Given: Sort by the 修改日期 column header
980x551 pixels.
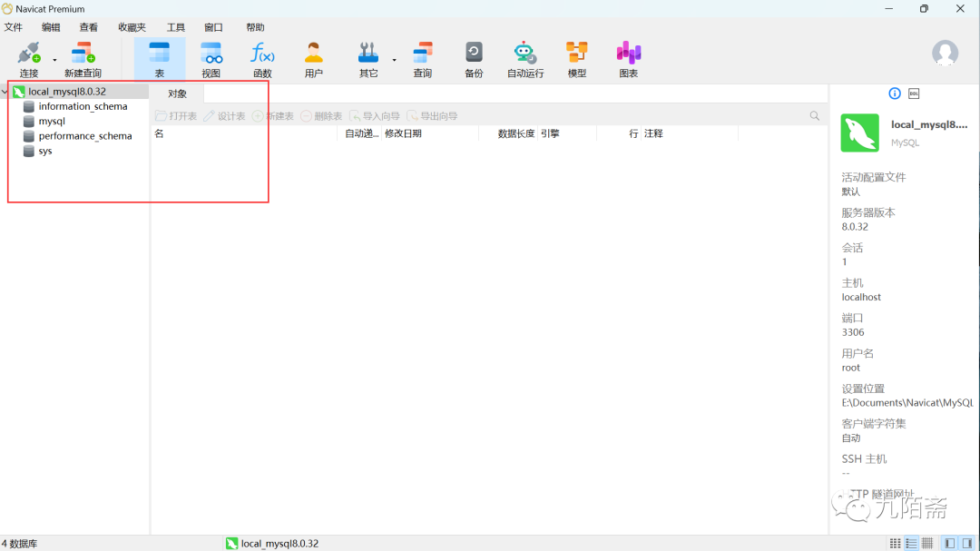Looking at the screenshot, I should point(430,133).
